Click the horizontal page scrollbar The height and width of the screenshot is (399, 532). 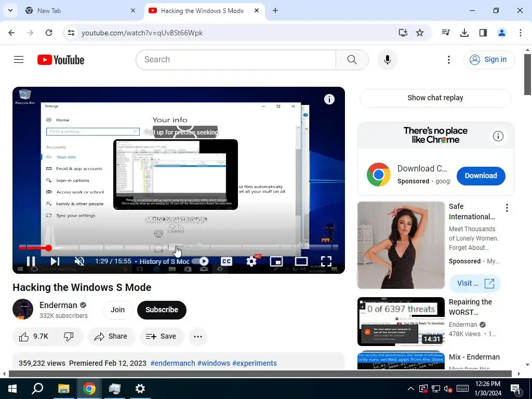coord(260,374)
